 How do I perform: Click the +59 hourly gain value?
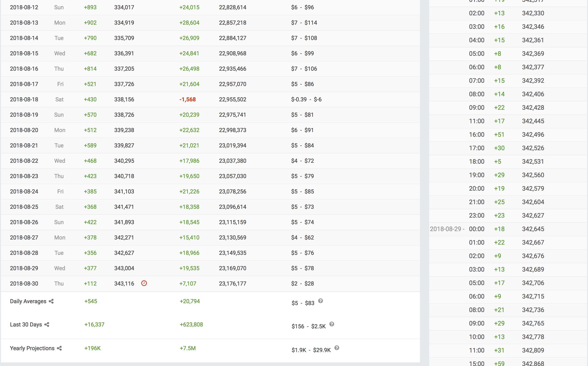(x=499, y=363)
